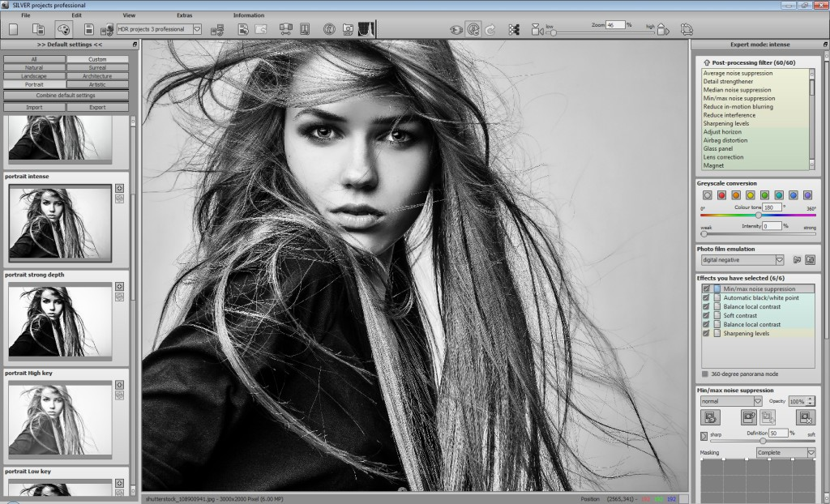Select the Landscape preset category button
Viewport: 830px width, 504px height.
(x=34, y=76)
